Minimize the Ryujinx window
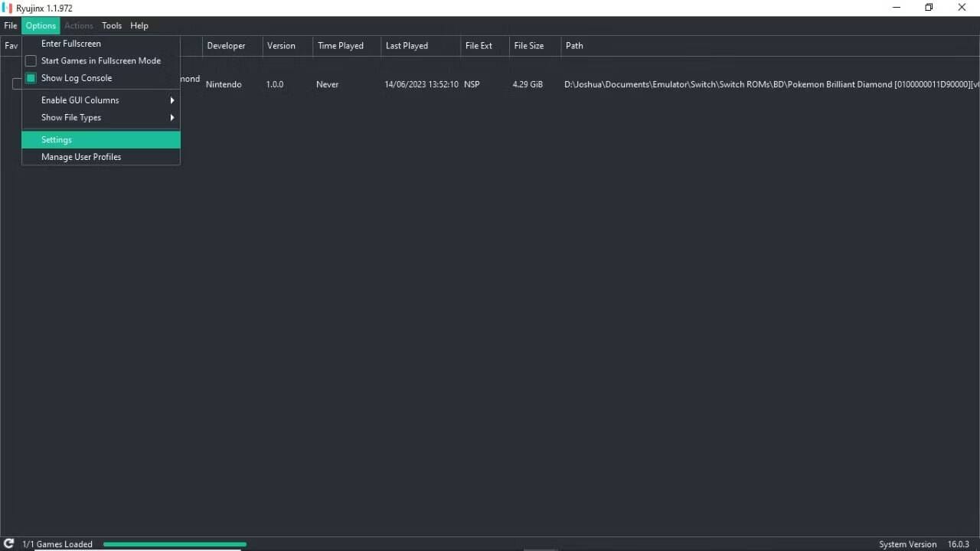The image size is (980, 551). (x=896, y=8)
